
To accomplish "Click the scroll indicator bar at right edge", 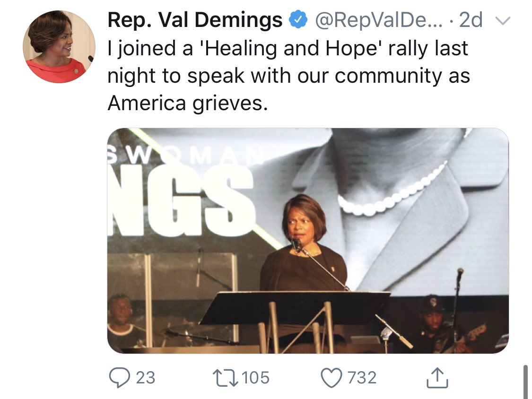I will [526, 381].
